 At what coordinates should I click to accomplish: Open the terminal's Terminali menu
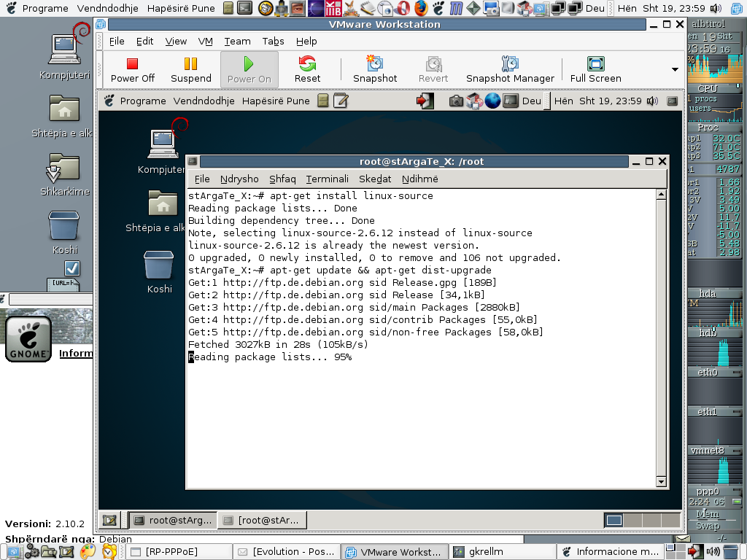coord(328,179)
